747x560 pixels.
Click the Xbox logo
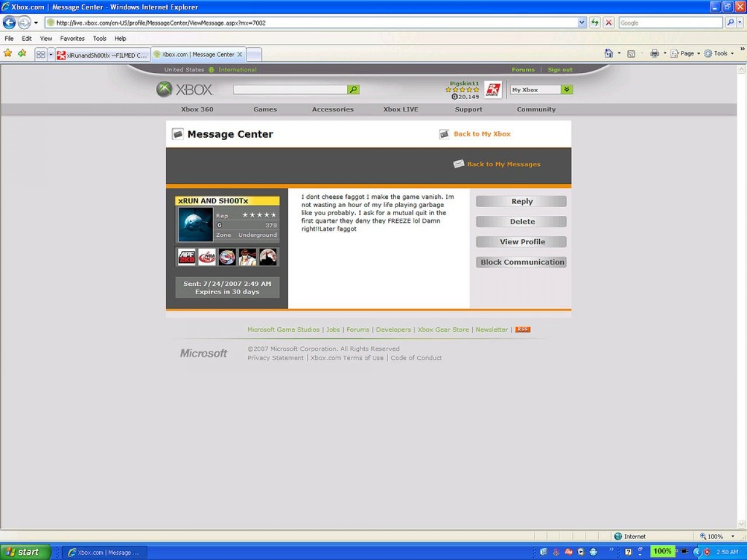click(185, 90)
